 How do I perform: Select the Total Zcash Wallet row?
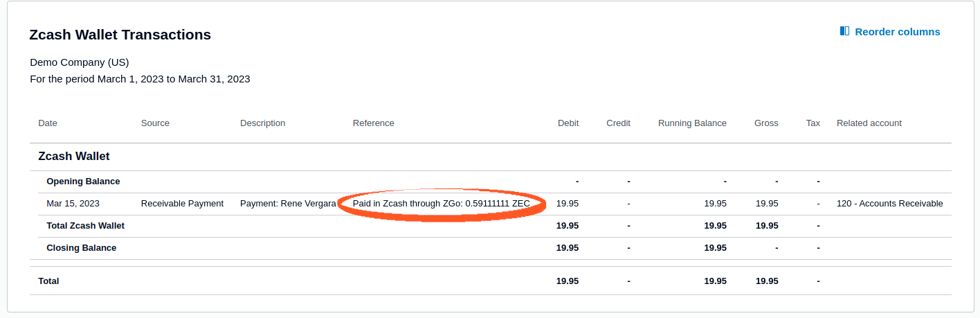point(490,226)
